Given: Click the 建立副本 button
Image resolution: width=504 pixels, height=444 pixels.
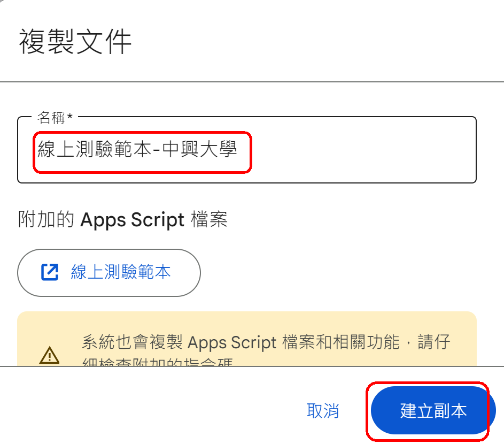Looking at the screenshot, I should coord(433,411).
